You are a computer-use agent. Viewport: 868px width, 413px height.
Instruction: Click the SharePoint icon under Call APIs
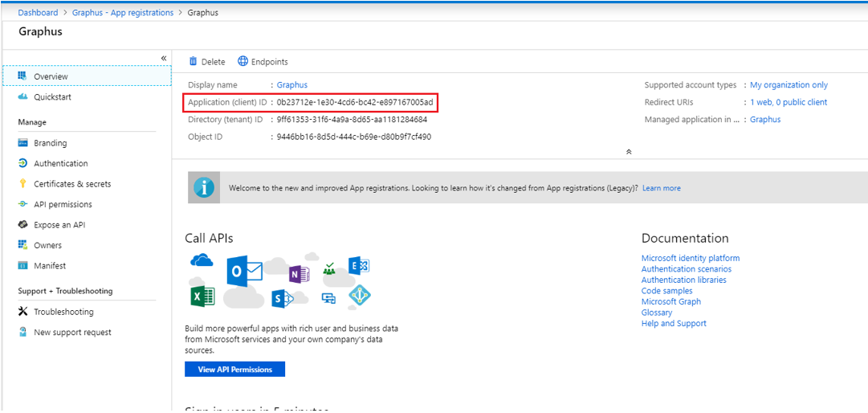[281, 299]
